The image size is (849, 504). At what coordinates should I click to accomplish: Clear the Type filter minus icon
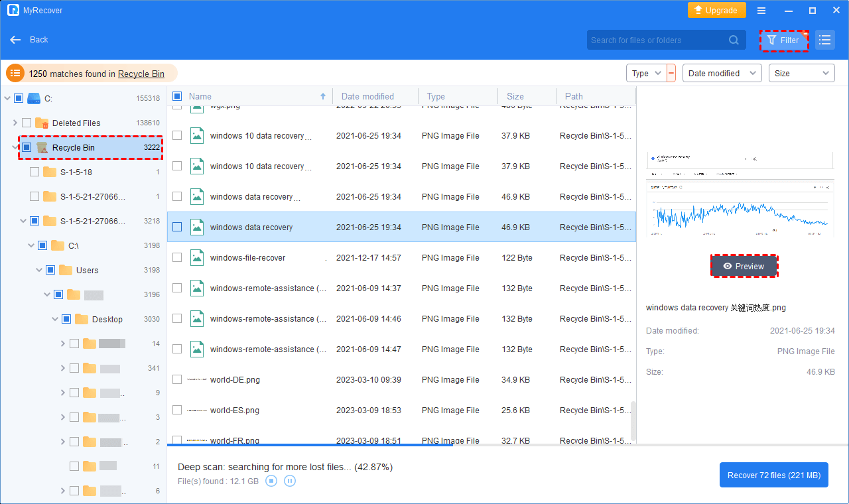(x=671, y=74)
